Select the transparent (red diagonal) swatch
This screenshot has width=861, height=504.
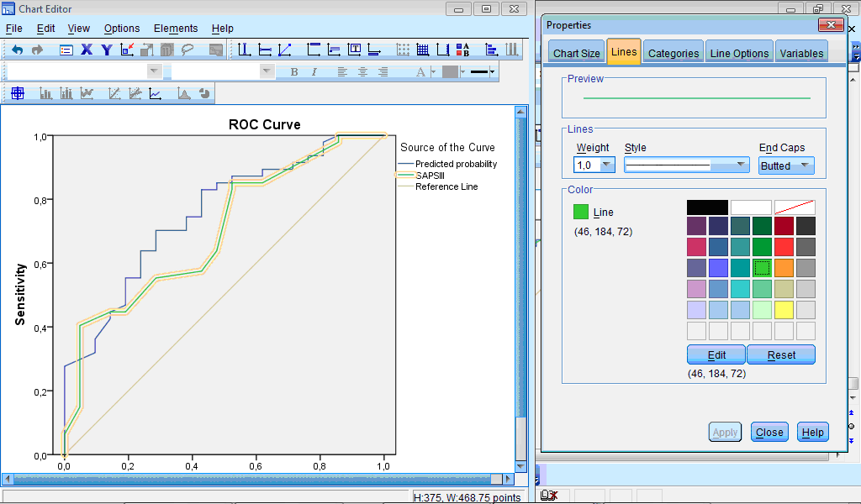pyautogui.click(x=795, y=207)
